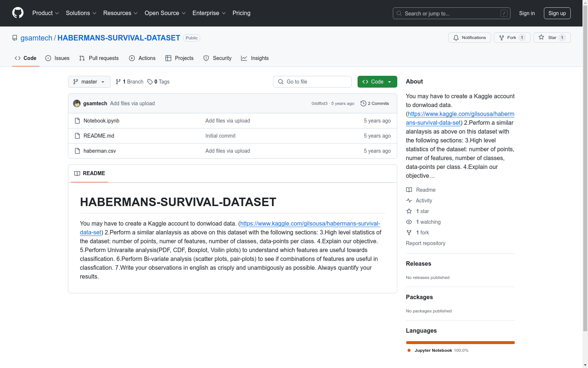Image resolution: width=588 pixels, height=368 pixels.
Task: Open the Projects tab
Action: coord(179,58)
